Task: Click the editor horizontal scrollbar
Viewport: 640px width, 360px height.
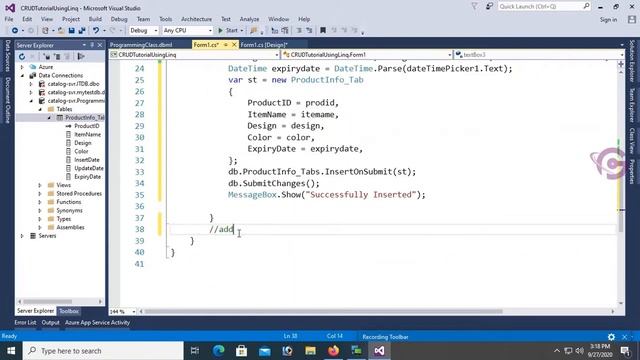Action: (324, 311)
